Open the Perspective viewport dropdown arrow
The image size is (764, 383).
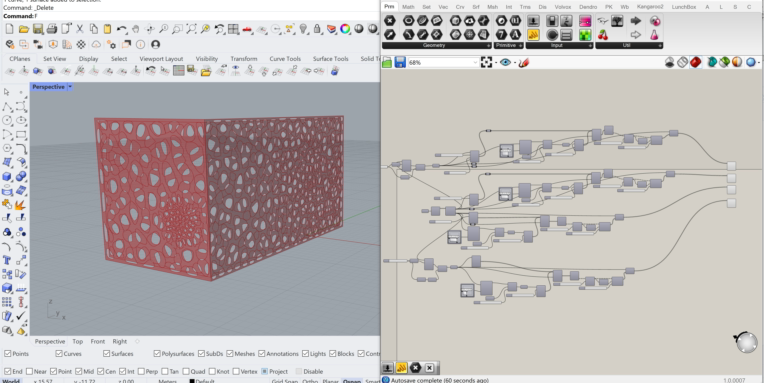70,87
